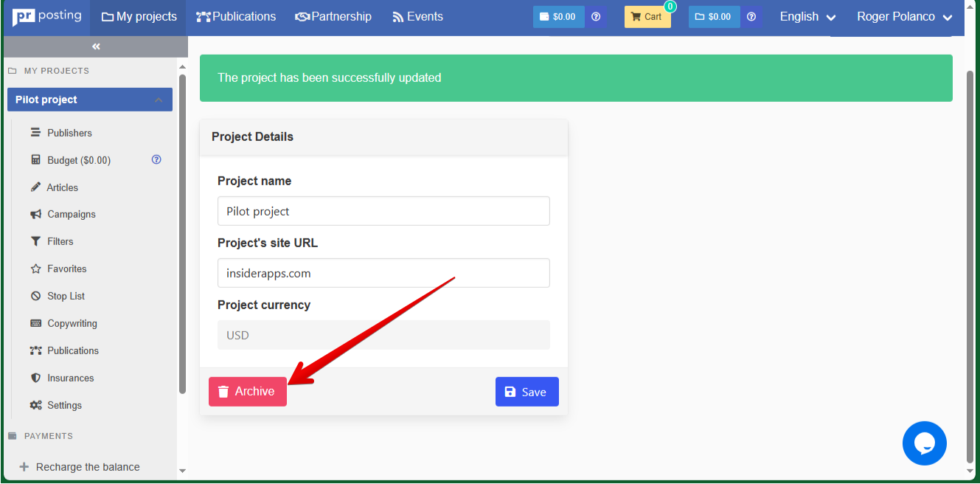
Task: Open the Stop List section
Action: [66, 296]
